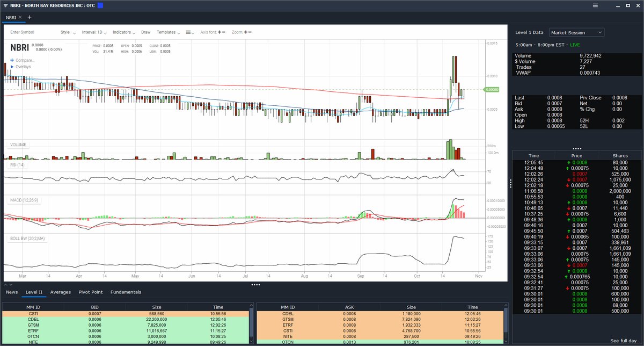
Task: Click the RSI (14) panel label
Action: point(18,164)
